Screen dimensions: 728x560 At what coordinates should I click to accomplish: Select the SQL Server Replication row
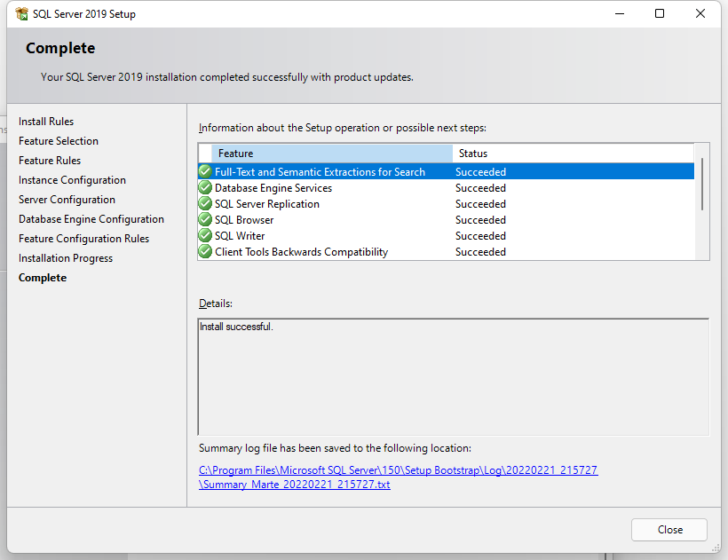(x=447, y=204)
